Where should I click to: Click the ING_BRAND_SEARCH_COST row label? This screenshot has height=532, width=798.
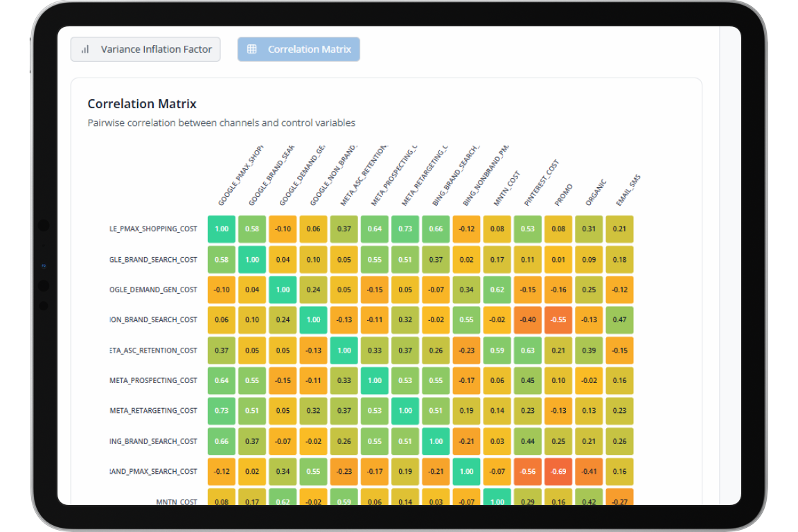pyautogui.click(x=153, y=441)
